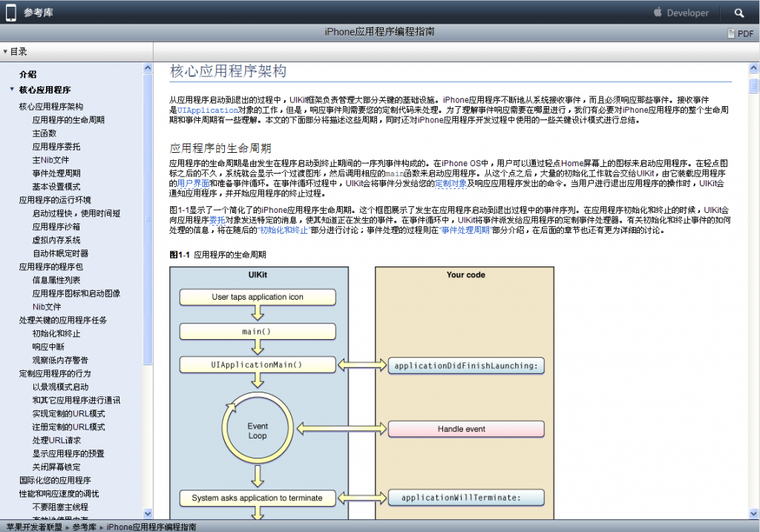Follow the "事件处理周期" paragraph link

coord(465,230)
